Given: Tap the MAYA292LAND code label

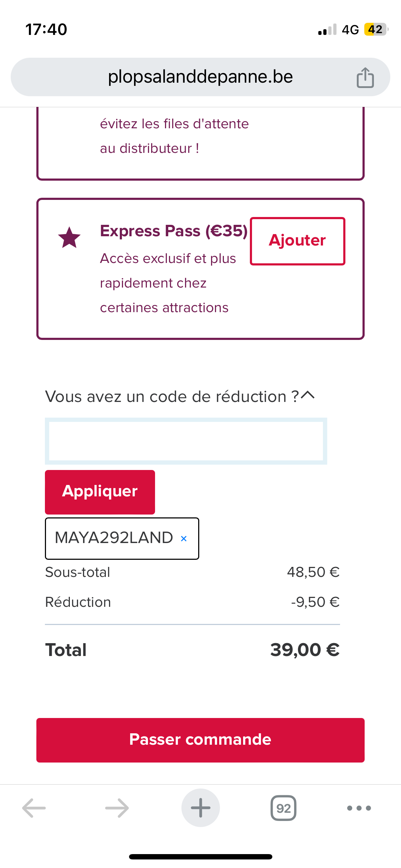Looking at the screenshot, I should [114, 538].
